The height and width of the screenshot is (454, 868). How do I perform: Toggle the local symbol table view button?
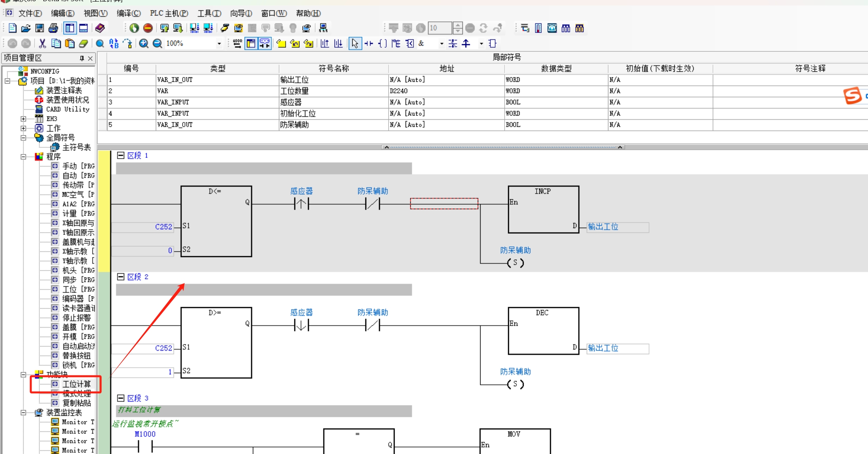click(251, 43)
